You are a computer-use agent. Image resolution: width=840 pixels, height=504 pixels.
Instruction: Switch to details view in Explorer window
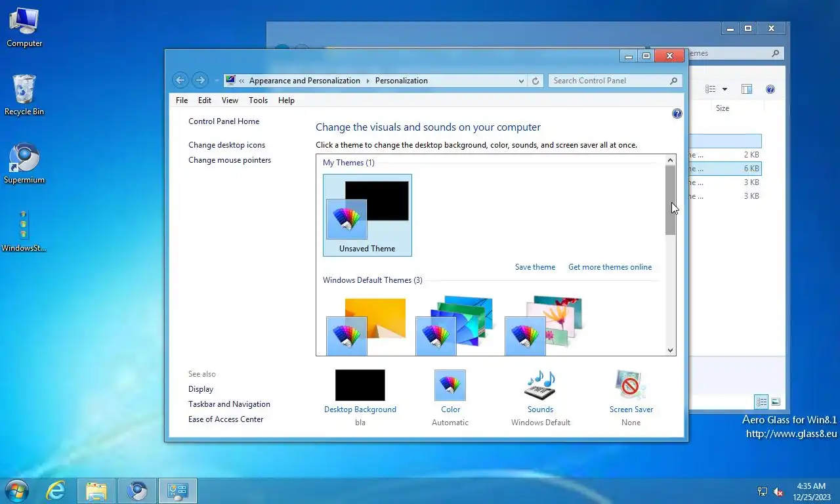[761, 402]
